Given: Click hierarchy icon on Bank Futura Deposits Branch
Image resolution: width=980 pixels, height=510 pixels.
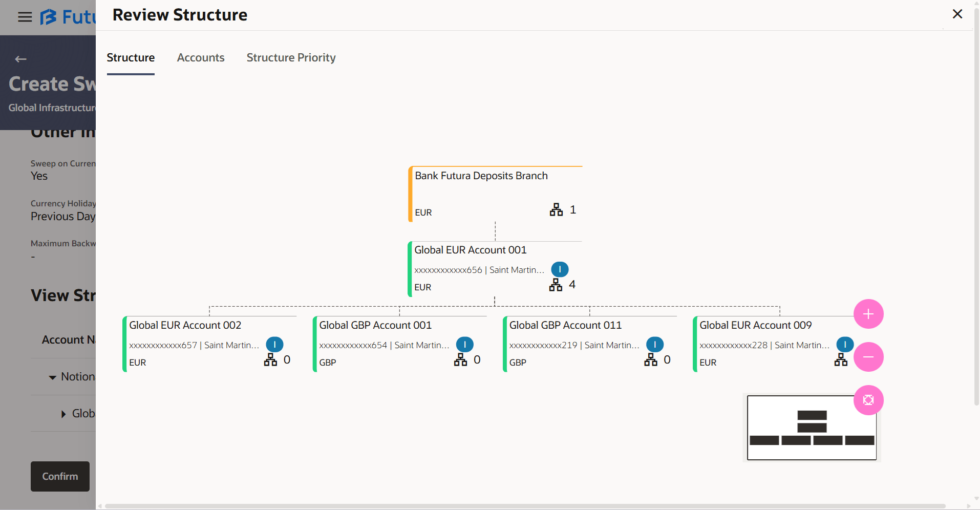Looking at the screenshot, I should point(556,209).
